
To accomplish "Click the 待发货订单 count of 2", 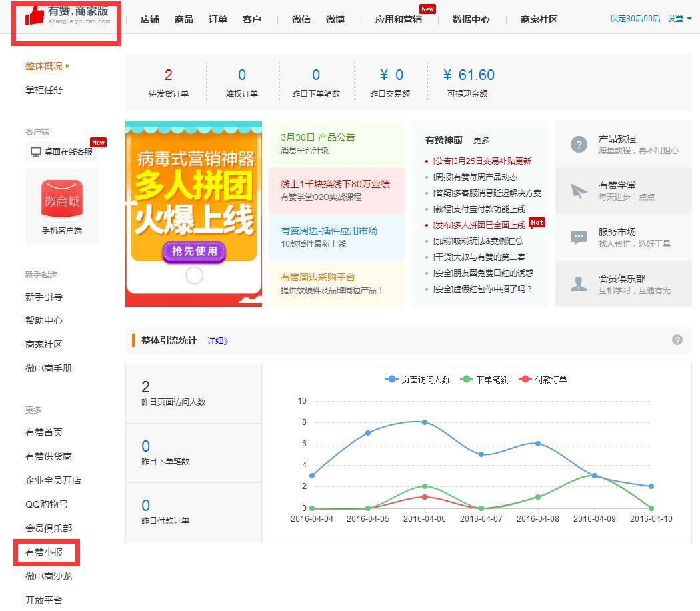I will click(x=168, y=75).
